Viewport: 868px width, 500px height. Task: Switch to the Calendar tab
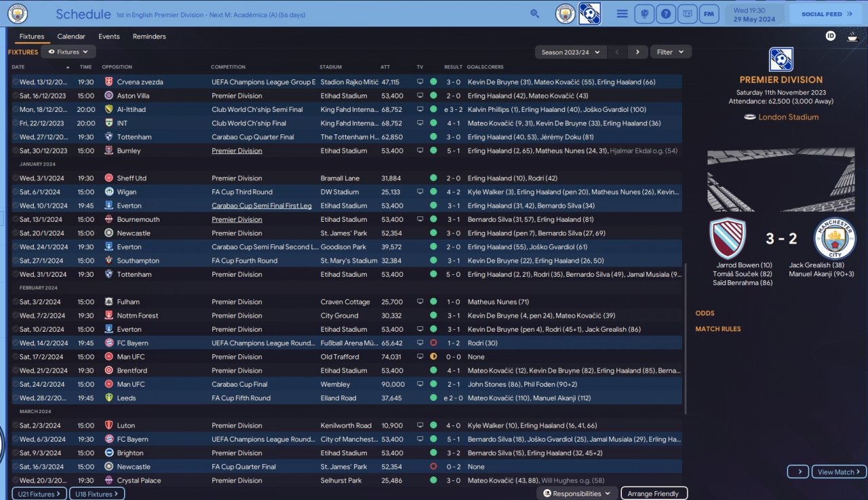[71, 37]
